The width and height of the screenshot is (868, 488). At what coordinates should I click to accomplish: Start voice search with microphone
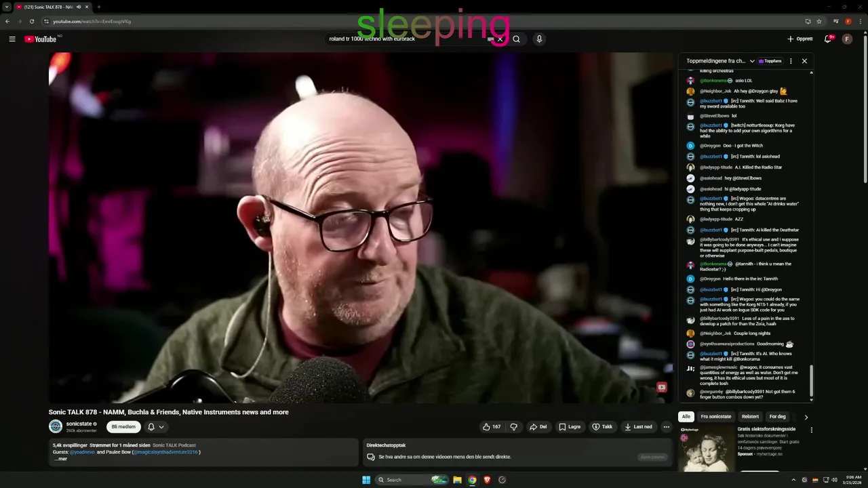point(539,39)
